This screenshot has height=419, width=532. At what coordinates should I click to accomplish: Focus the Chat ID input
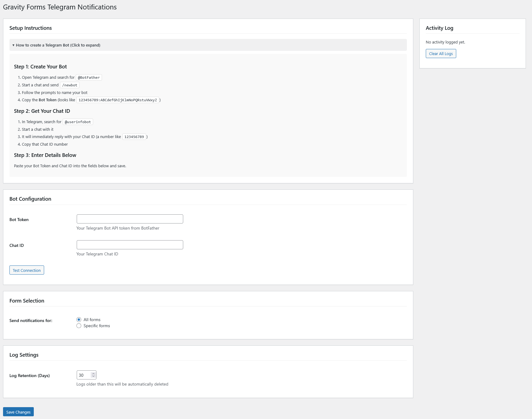pos(130,244)
